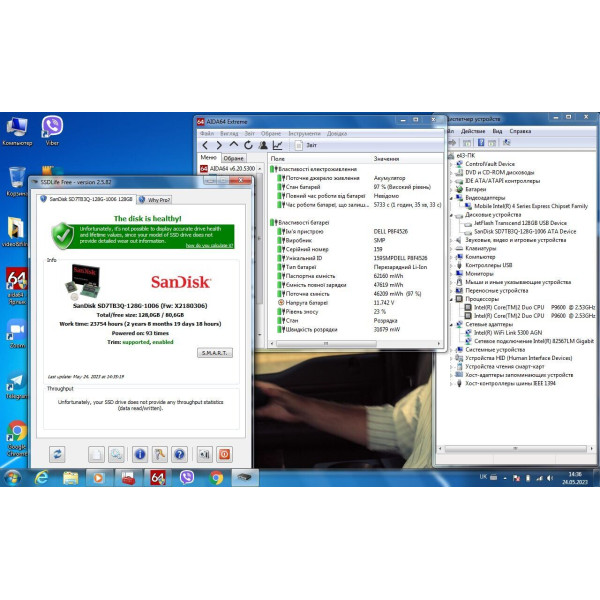
Task: Open Вигляд menu in AIDA64
Action: [229, 134]
